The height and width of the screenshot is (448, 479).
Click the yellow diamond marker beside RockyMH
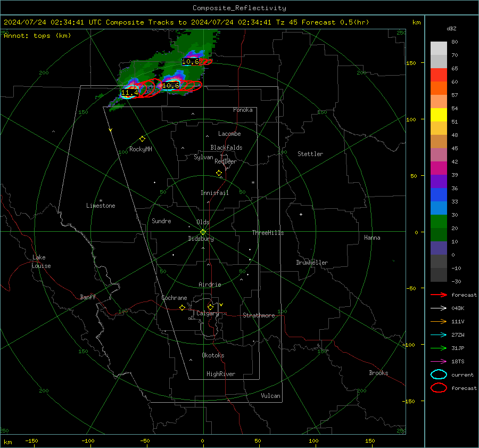click(x=142, y=139)
